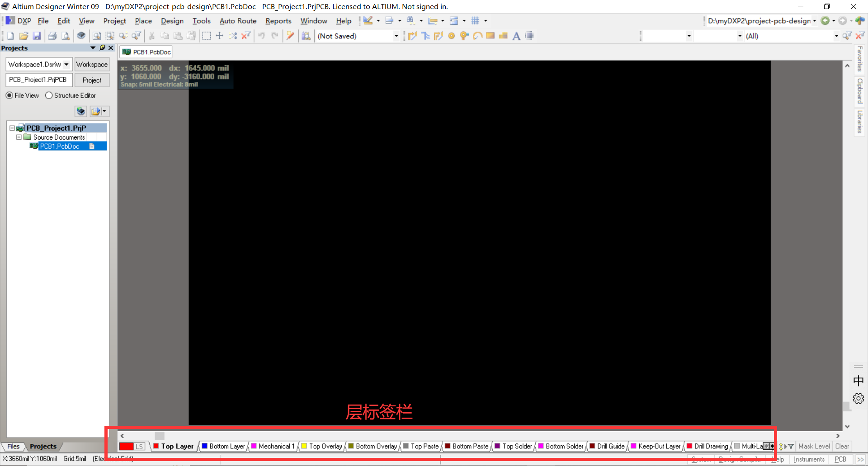Screen dimensions: 868x466
Task: Click the Save floppy disk icon
Action: coord(37,36)
